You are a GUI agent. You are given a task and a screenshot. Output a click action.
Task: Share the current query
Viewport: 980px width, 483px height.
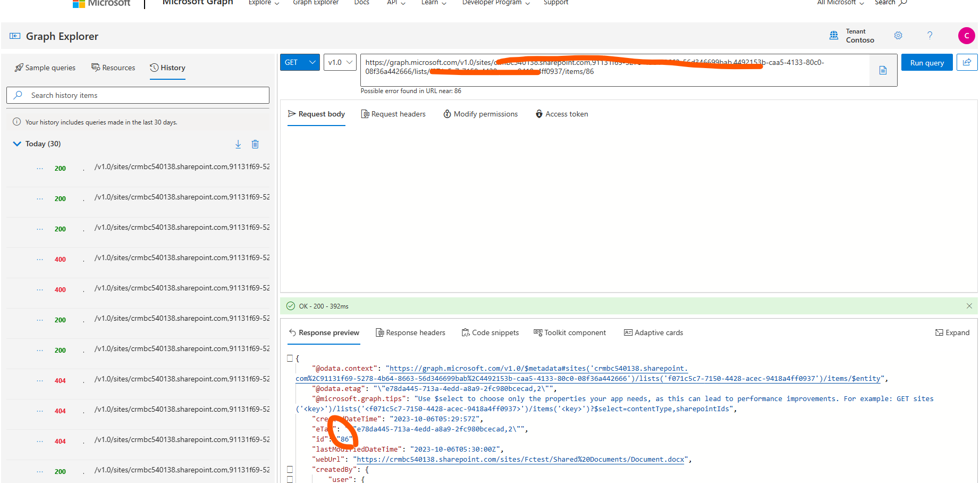tap(967, 62)
